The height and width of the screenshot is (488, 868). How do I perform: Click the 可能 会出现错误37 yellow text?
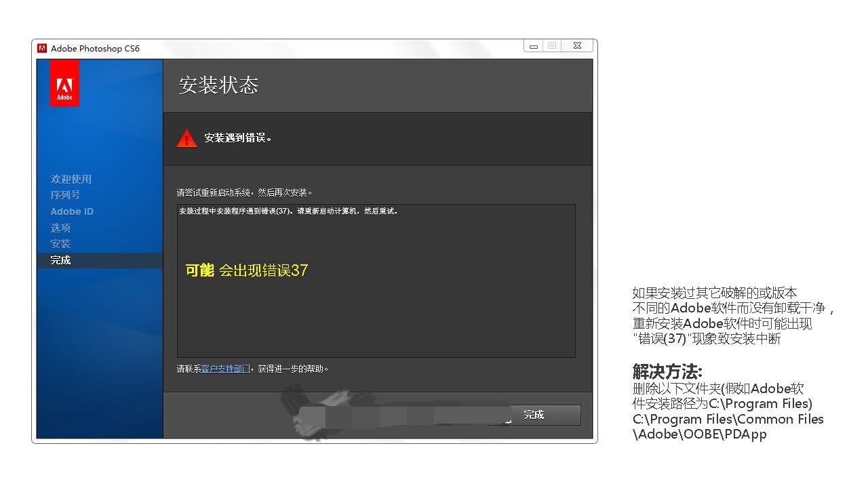247,270
